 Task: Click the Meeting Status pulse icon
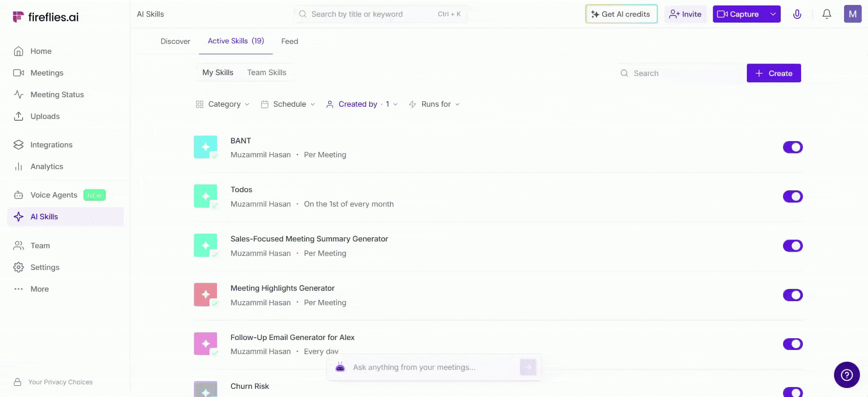click(x=19, y=95)
